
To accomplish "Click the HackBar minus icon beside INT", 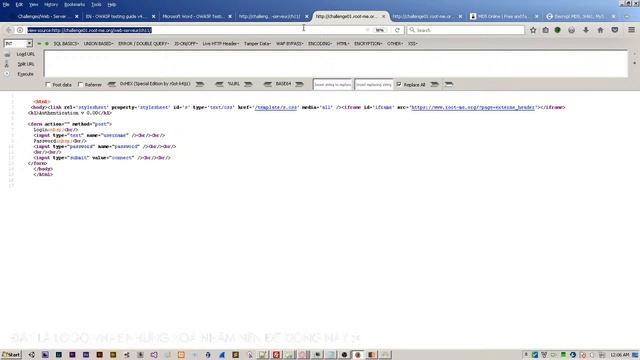I will pos(40,43).
